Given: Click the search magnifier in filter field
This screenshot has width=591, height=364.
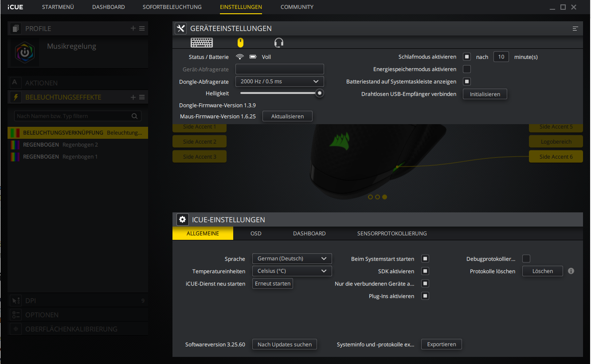Looking at the screenshot, I should pos(134,116).
